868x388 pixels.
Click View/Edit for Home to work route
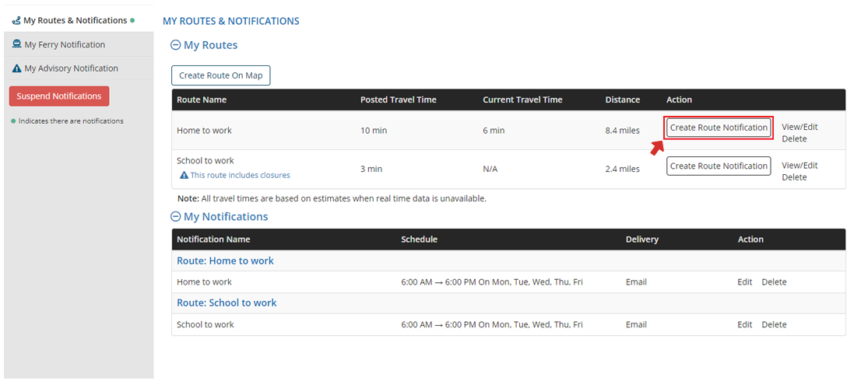(x=799, y=127)
